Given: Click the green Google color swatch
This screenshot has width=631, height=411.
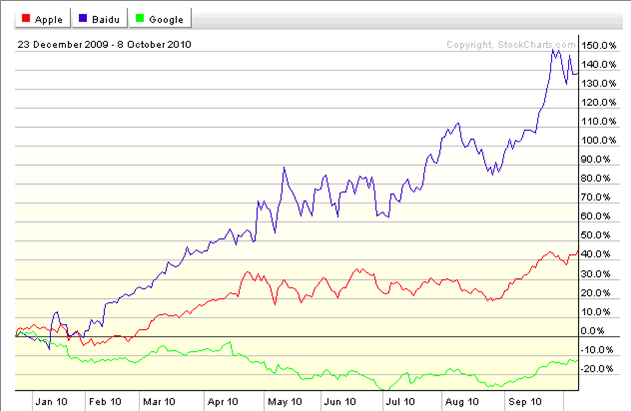Looking at the screenshot, I should pyautogui.click(x=140, y=19).
